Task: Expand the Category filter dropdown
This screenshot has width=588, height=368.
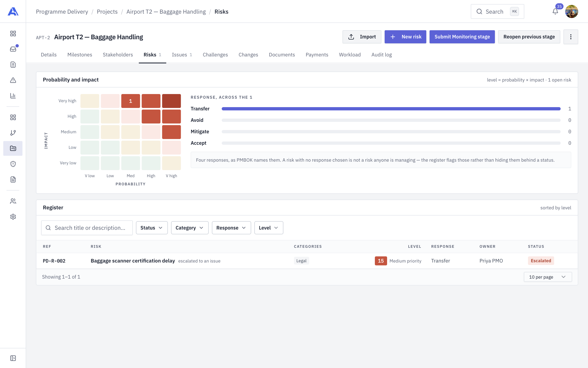Action: pyautogui.click(x=189, y=228)
